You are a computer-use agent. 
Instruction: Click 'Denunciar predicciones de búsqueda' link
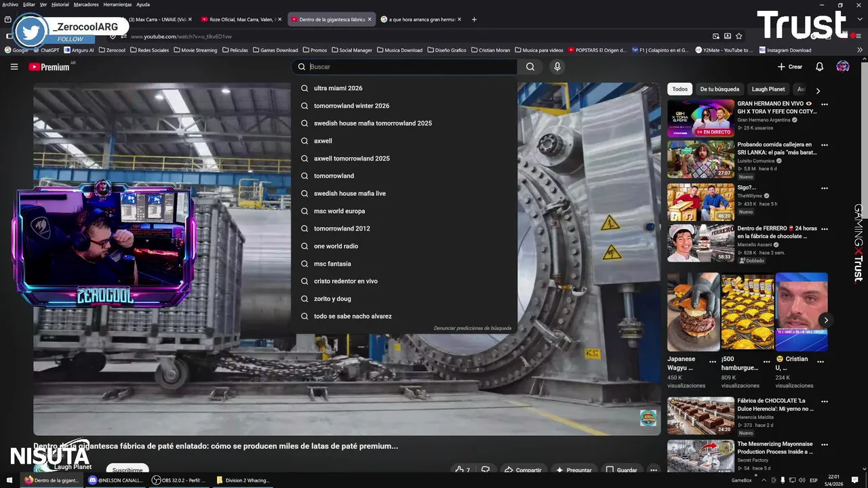(473, 328)
